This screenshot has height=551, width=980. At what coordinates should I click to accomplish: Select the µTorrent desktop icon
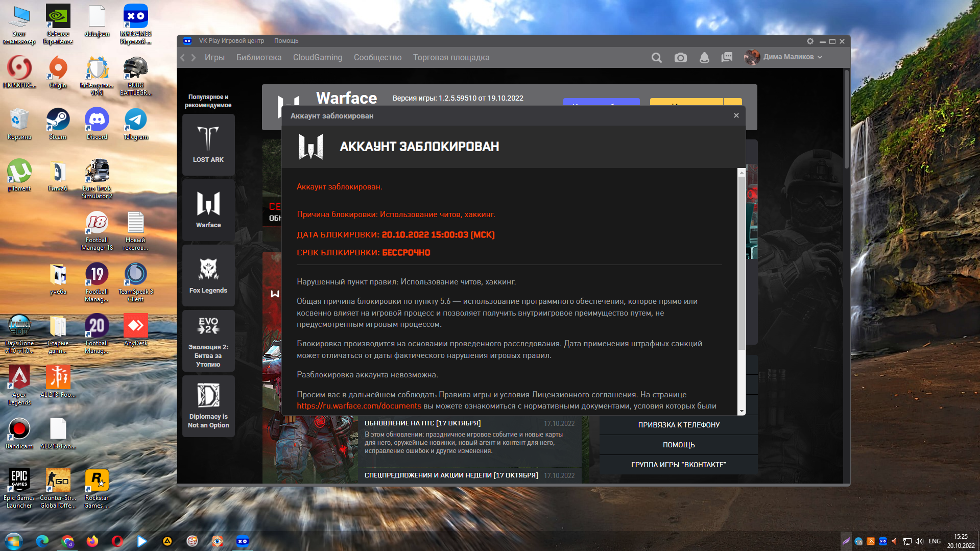[19, 176]
